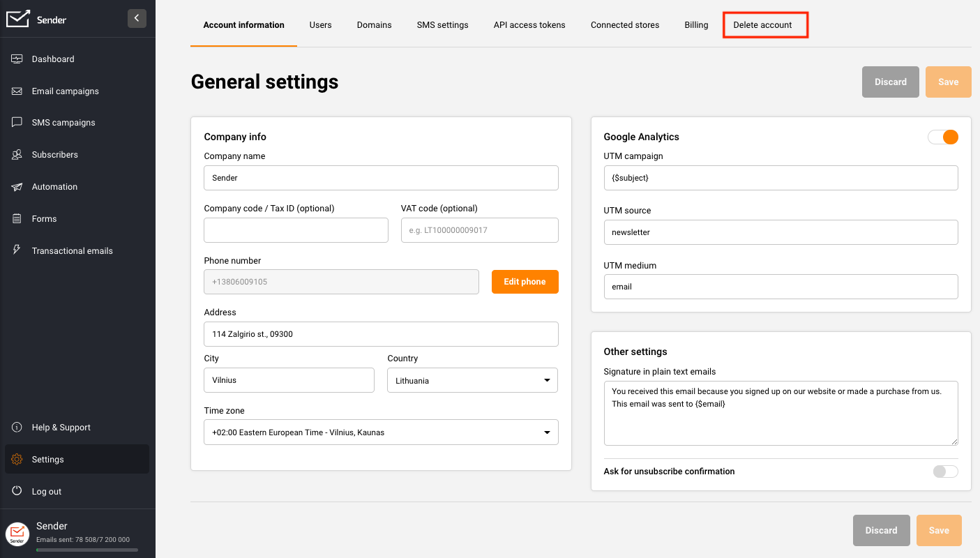The image size is (980, 558).
Task: Click the SMS campaigns chat icon
Action: pos(17,123)
